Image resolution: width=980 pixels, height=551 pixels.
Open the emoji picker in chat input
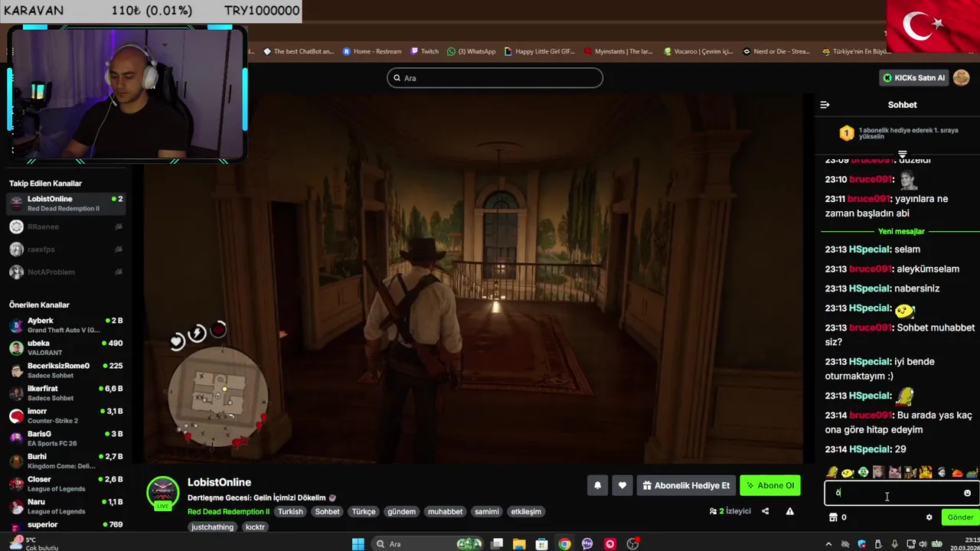pyautogui.click(x=967, y=493)
